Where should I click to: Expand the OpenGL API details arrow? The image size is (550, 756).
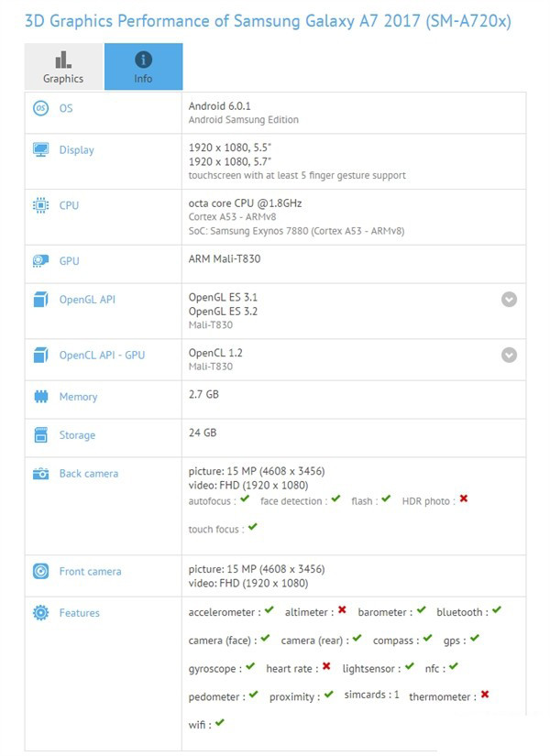[x=509, y=299]
